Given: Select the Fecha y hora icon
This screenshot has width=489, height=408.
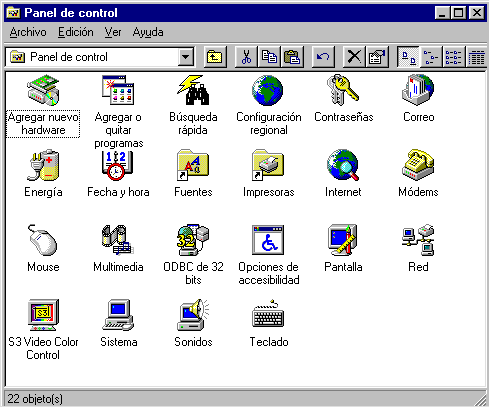Looking at the screenshot, I should (118, 166).
